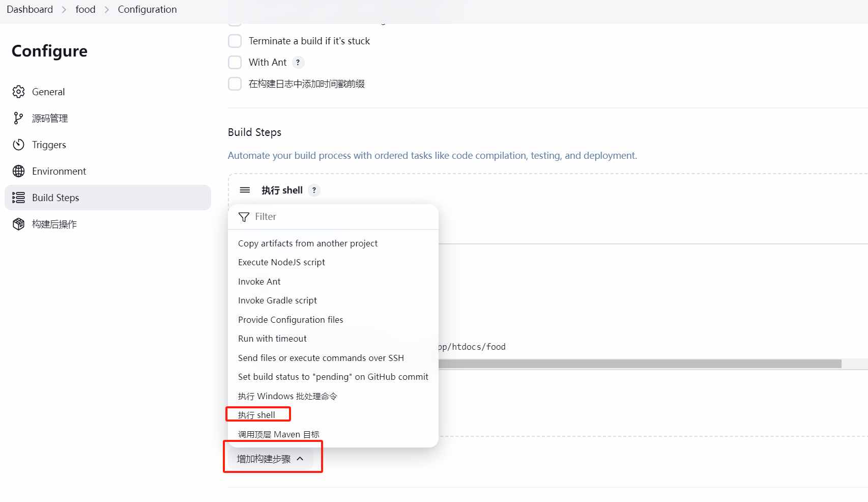Check the 在构建日志中添加时间戳前缀 option
868x502 pixels.
tap(235, 83)
